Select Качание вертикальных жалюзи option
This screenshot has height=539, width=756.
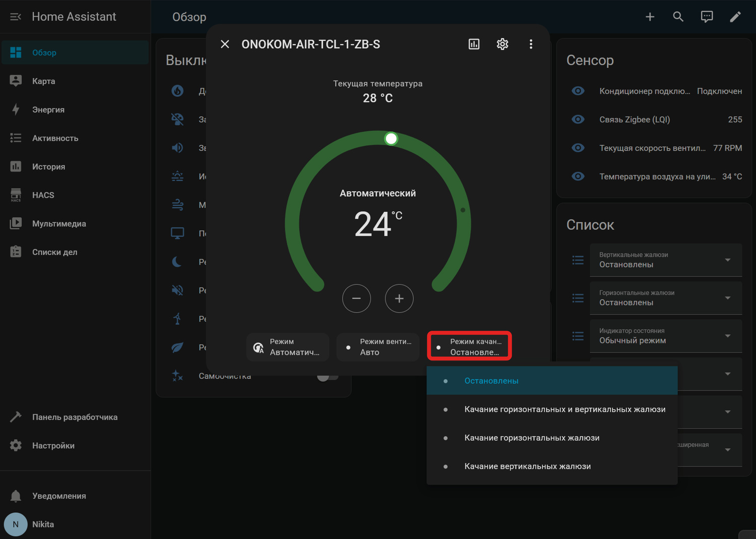[552, 466]
